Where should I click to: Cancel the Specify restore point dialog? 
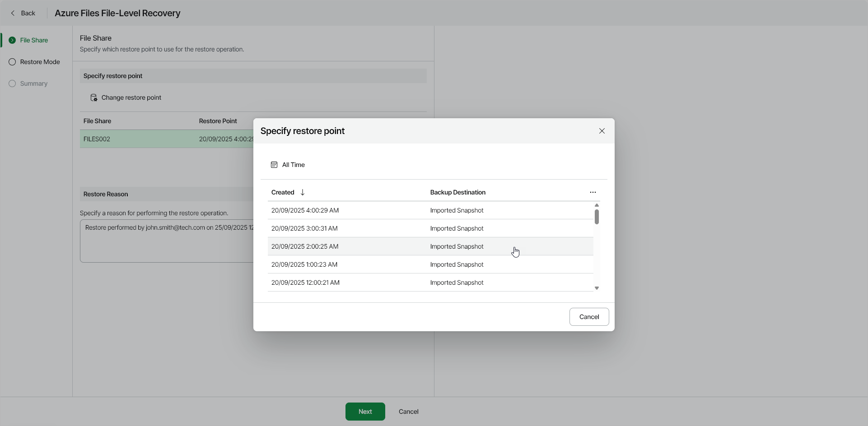pos(589,316)
